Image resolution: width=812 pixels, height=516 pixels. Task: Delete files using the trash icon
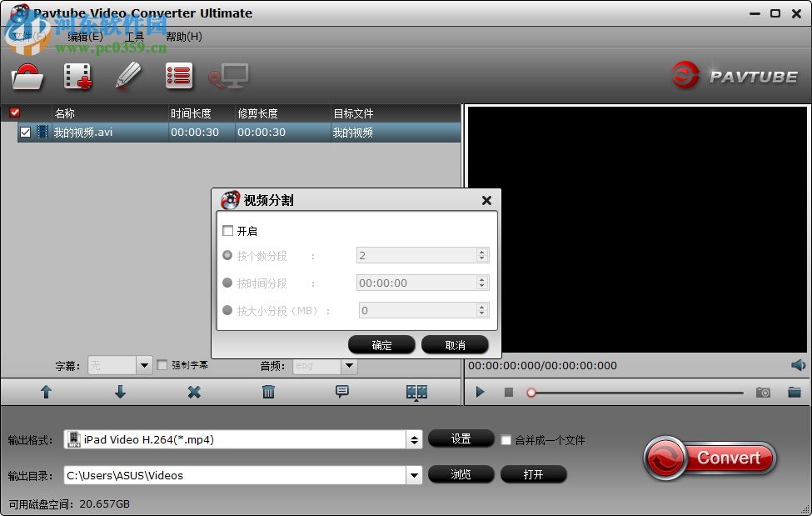tap(267, 392)
